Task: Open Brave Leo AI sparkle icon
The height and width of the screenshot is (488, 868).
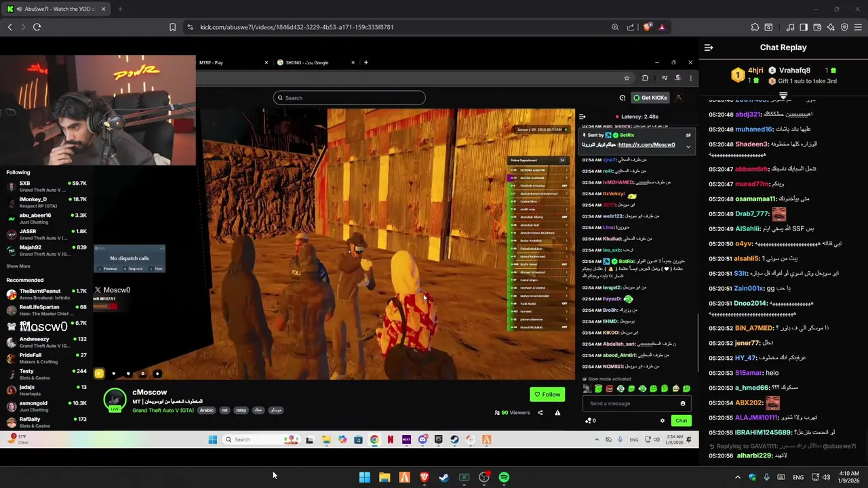Action: click(x=831, y=27)
